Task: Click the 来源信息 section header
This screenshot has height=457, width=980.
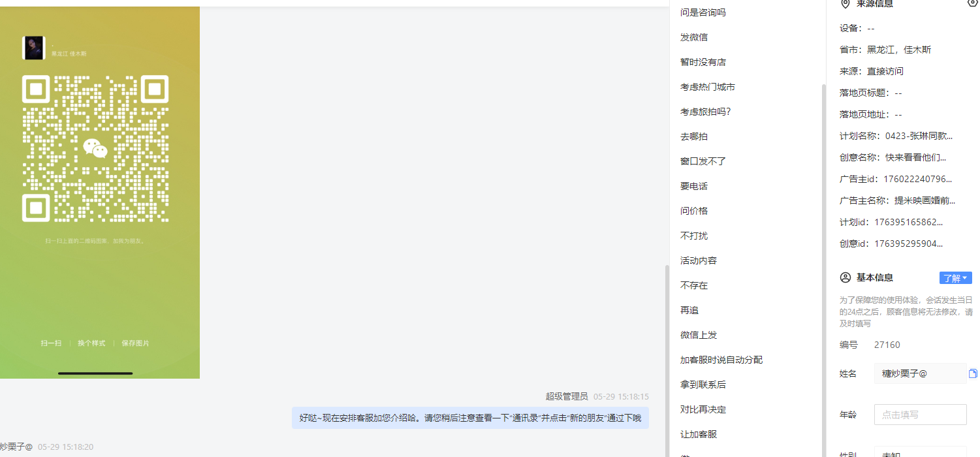Action: tap(875, 4)
